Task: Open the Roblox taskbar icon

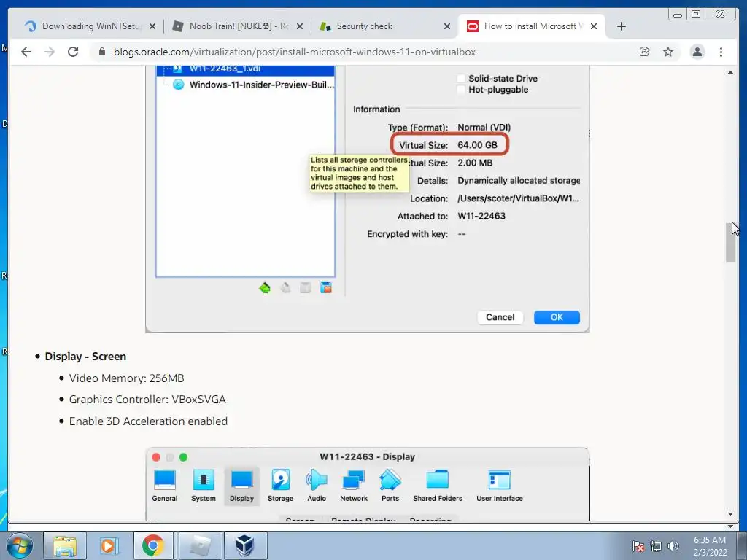Action: pyautogui.click(x=200, y=545)
